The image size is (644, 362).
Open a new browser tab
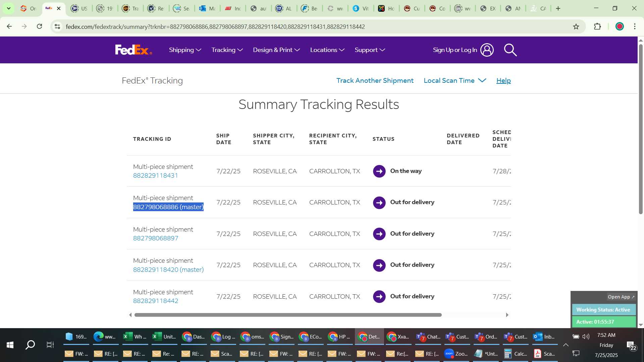point(558,8)
